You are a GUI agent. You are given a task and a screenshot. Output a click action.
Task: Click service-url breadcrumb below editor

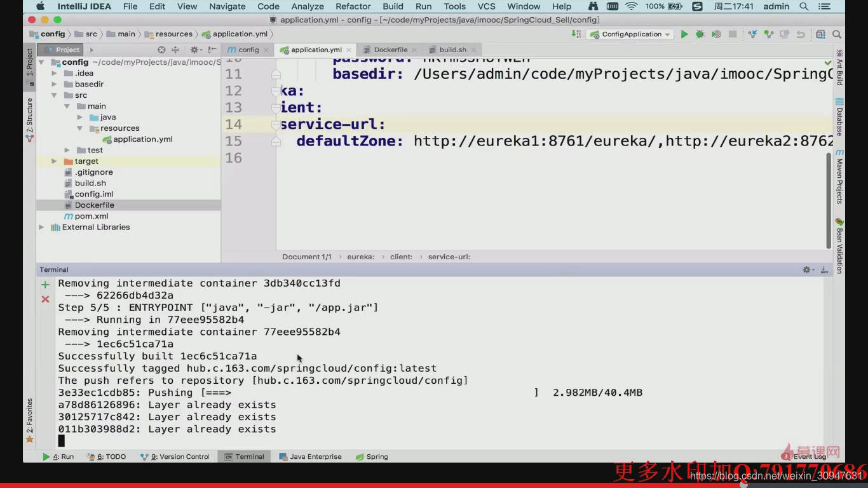pyautogui.click(x=449, y=257)
